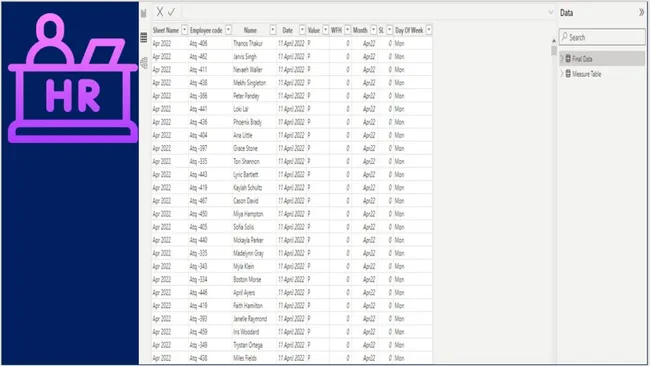Cancel formula with the X icon

(160, 12)
